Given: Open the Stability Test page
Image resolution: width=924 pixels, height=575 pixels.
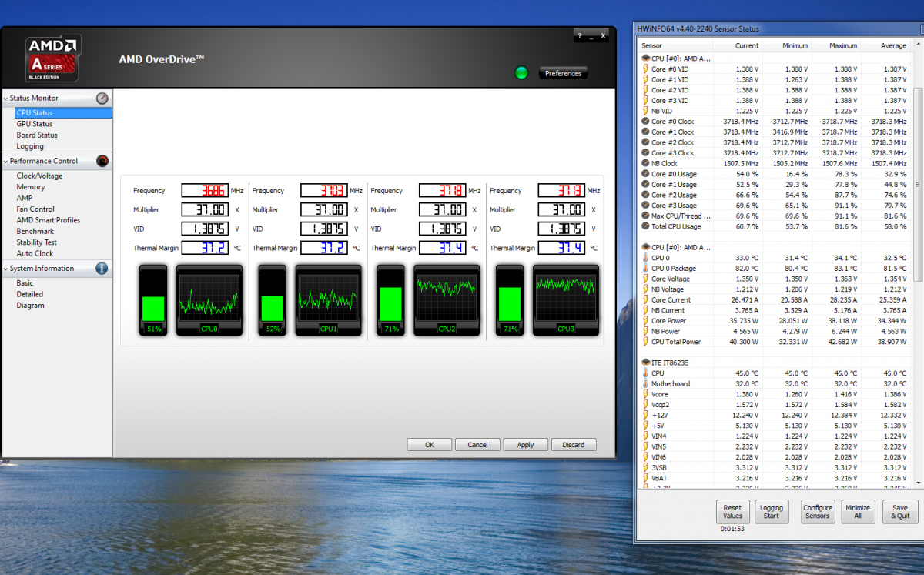Looking at the screenshot, I should pyautogui.click(x=37, y=242).
